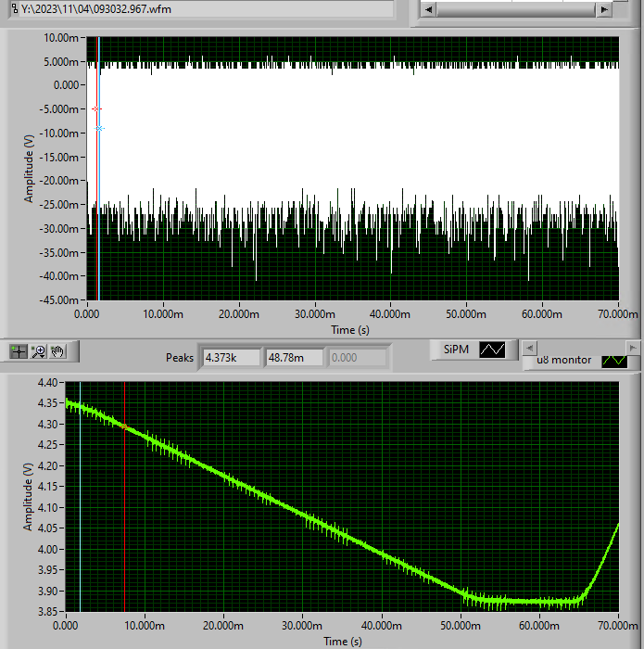Click the path type icon beside file path
This screenshot has height=649, width=644.
coord(15,7)
